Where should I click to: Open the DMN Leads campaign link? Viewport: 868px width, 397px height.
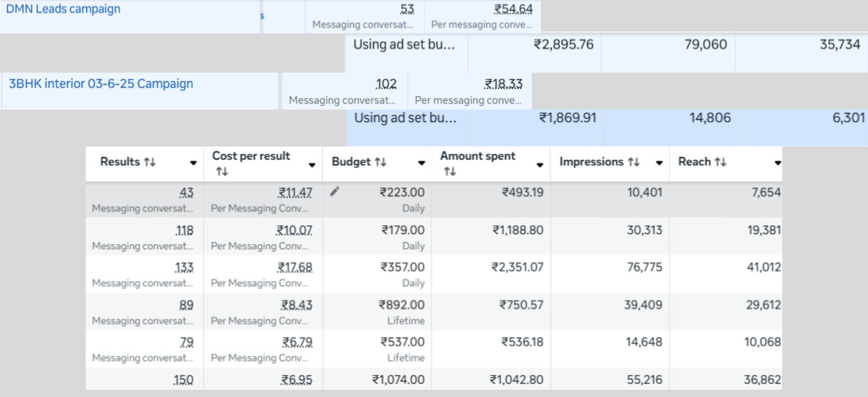pyautogui.click(x=63, y=9)
